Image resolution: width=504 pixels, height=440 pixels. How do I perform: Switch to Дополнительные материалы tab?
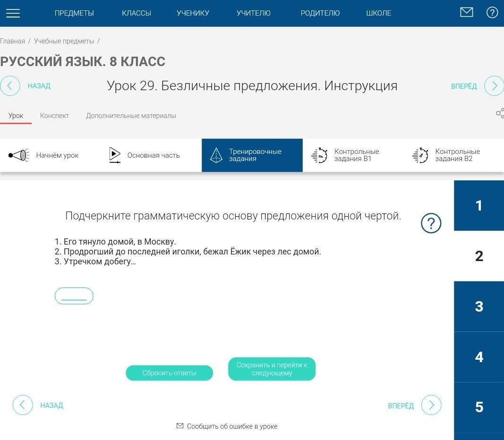pos(131,116)
